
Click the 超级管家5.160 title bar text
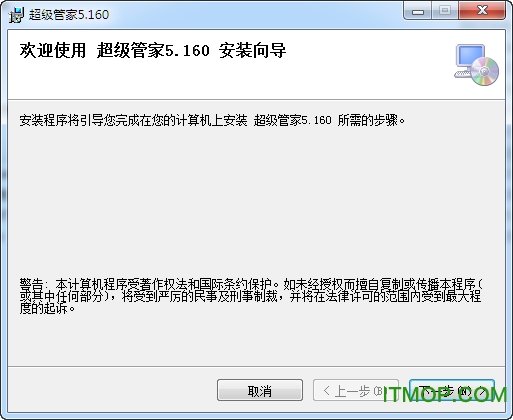pos(69,15)
